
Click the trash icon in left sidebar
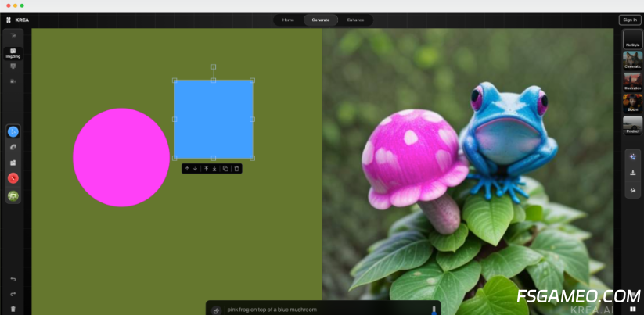pos(13,309)
